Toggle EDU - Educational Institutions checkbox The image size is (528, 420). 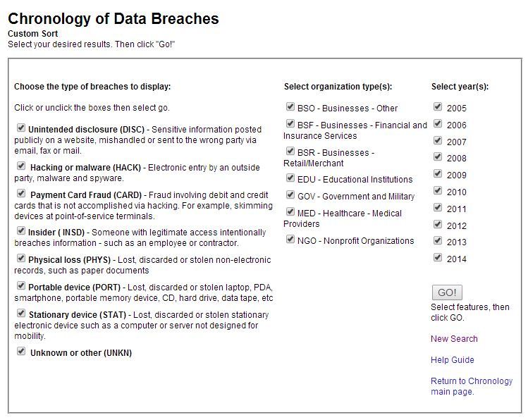290,178
